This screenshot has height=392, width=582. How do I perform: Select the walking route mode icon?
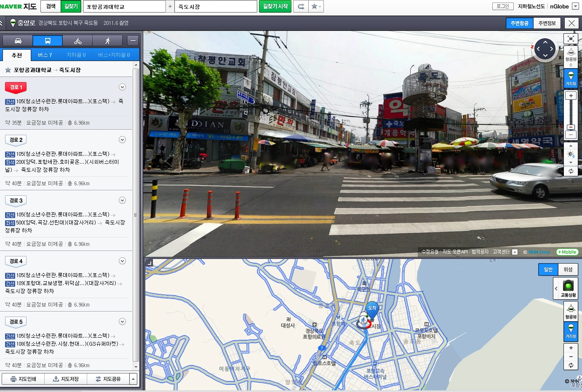tap(108, 41)
